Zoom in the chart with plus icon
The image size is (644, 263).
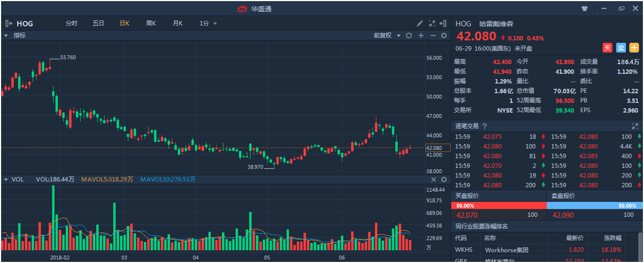[x=421, y=36]
